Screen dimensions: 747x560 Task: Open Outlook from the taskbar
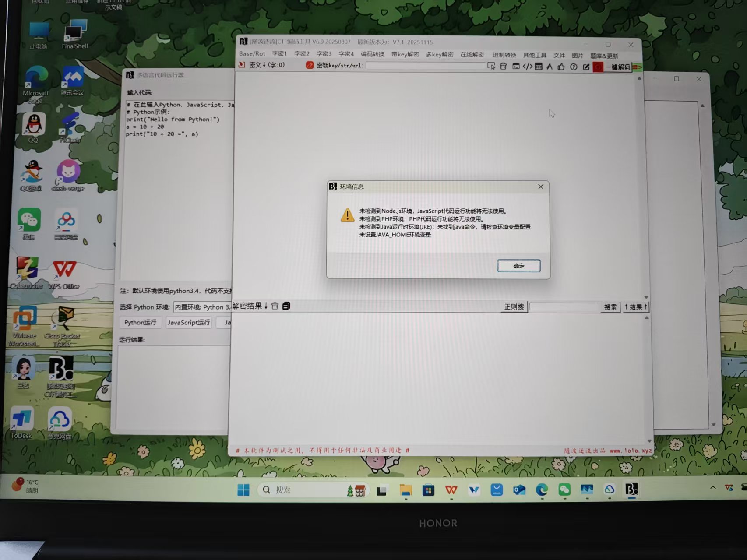click(519, 490)
